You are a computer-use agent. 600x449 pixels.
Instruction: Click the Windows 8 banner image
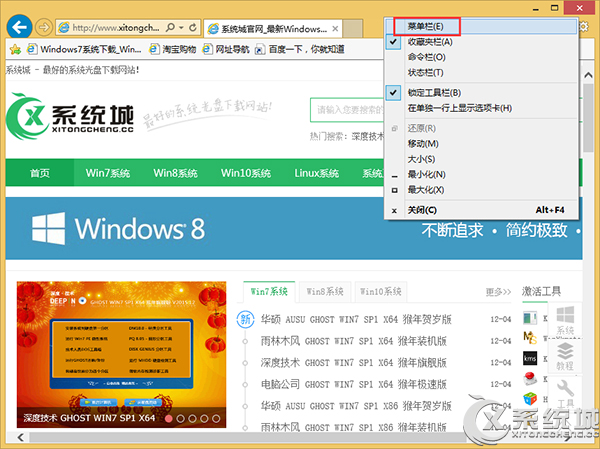(x=294, y=229)
